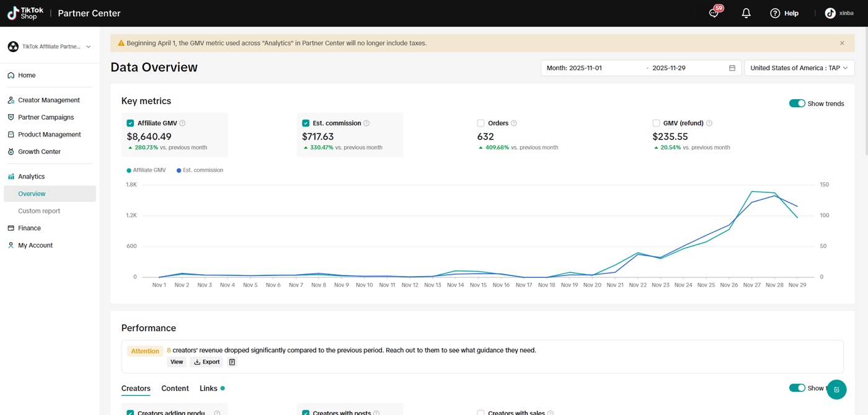Click the document icon next to Export
This screenshot has width=868, height=415.
coord(232,362)
